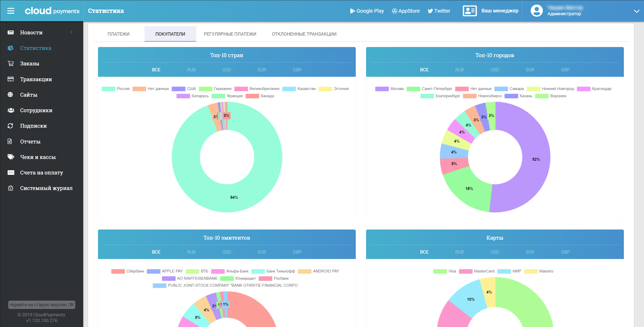Toggle the Санкт-Петербург legend entry
The height and width of the screenshot is (327, 644).
pos(429,89)
